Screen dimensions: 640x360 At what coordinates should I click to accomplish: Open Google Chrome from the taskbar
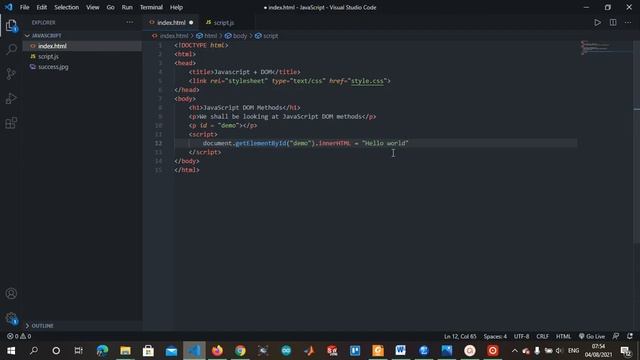point(240,351)
